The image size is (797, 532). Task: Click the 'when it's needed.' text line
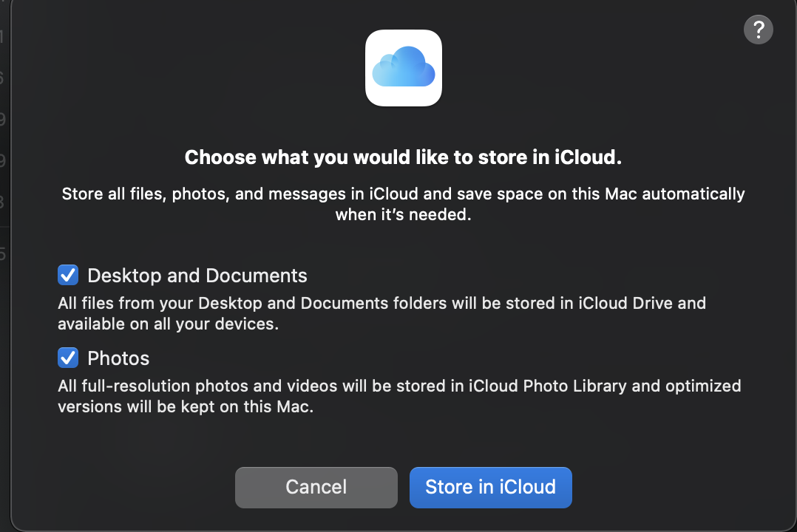pyautogui.click(x=403, y=214)
